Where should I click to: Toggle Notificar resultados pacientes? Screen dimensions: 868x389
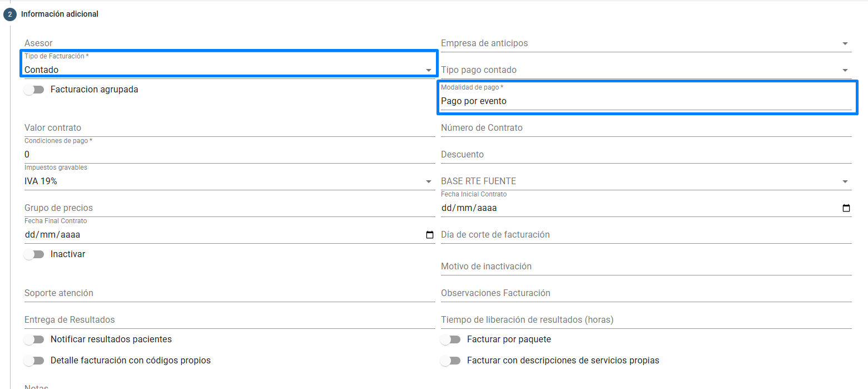(34, 339)
